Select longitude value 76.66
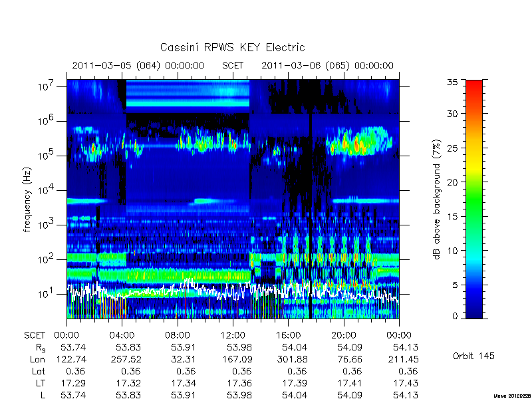The image size is (532, 399). click(350, 359)
